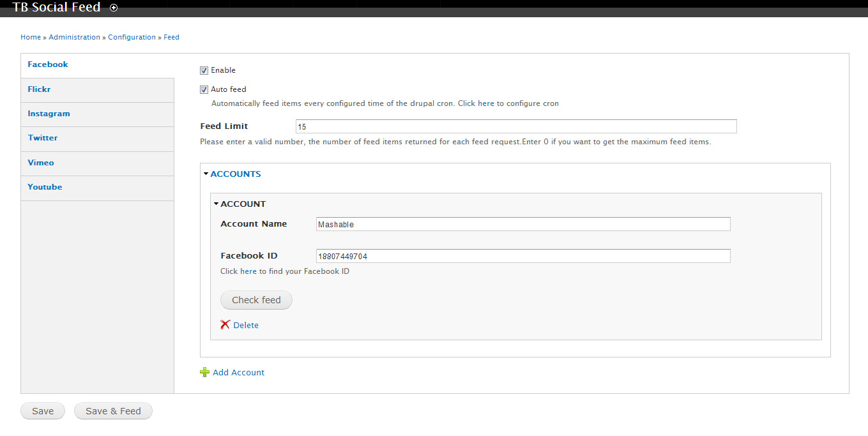Select the Instagram tab

(x=97, y=114)
